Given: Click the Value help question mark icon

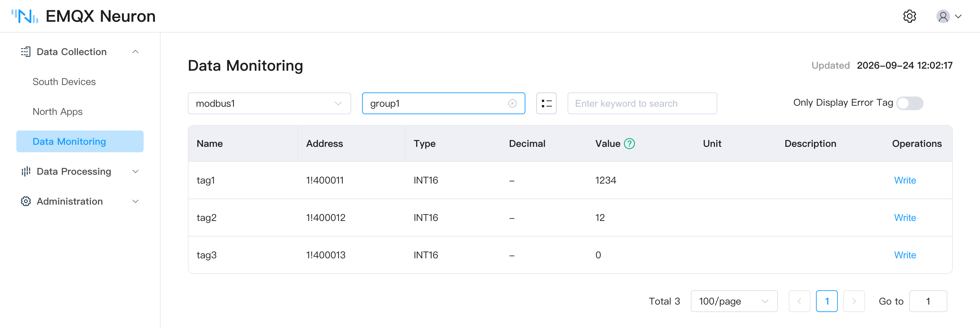Looking at the screenshot, I should click(x=629, y=144).
